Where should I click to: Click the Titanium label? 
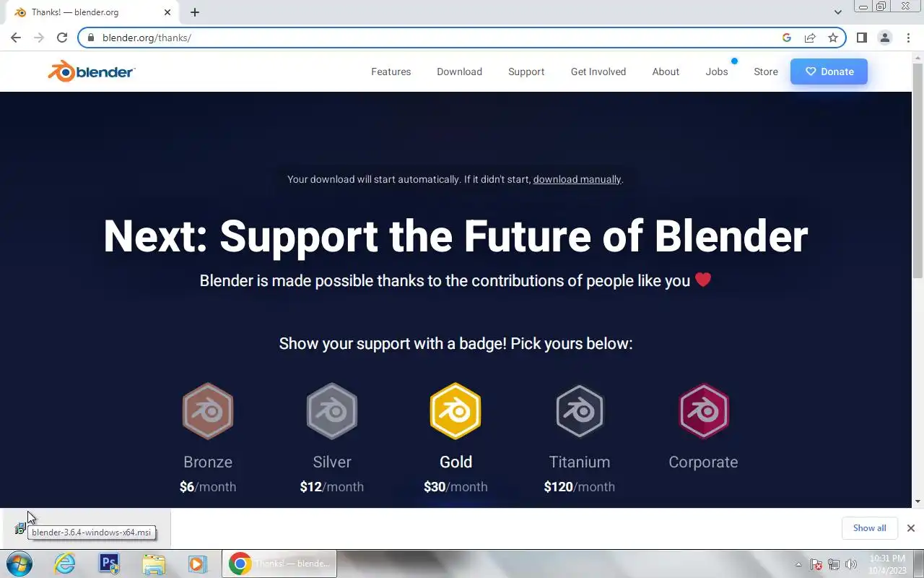point(580,462)
